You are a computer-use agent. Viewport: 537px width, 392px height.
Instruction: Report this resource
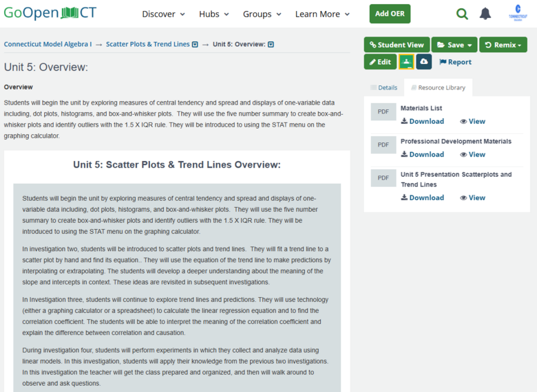[x=455, y=62]
